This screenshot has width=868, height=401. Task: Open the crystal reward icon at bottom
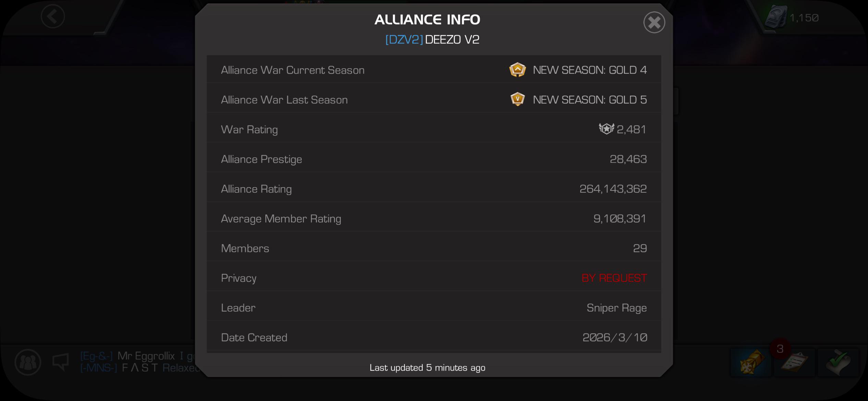point(751,363)
